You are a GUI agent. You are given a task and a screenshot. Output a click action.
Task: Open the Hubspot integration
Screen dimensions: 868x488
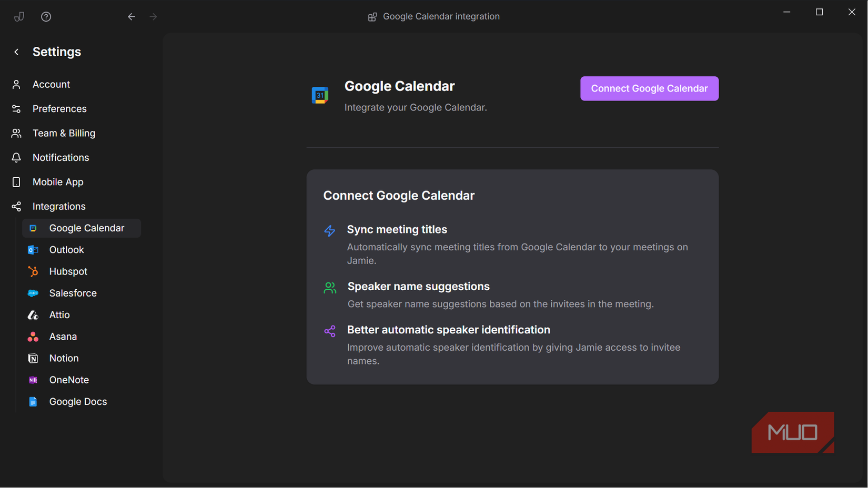pyautogui.click(x=68, y=271)
